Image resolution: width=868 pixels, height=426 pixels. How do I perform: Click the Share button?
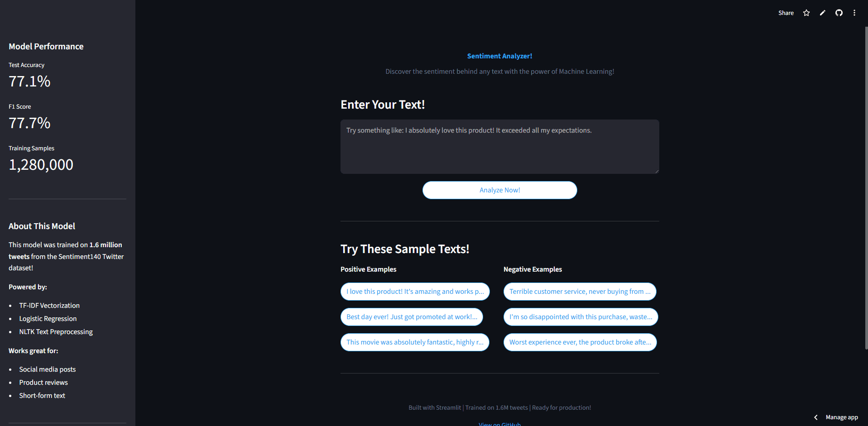(786, 13)
